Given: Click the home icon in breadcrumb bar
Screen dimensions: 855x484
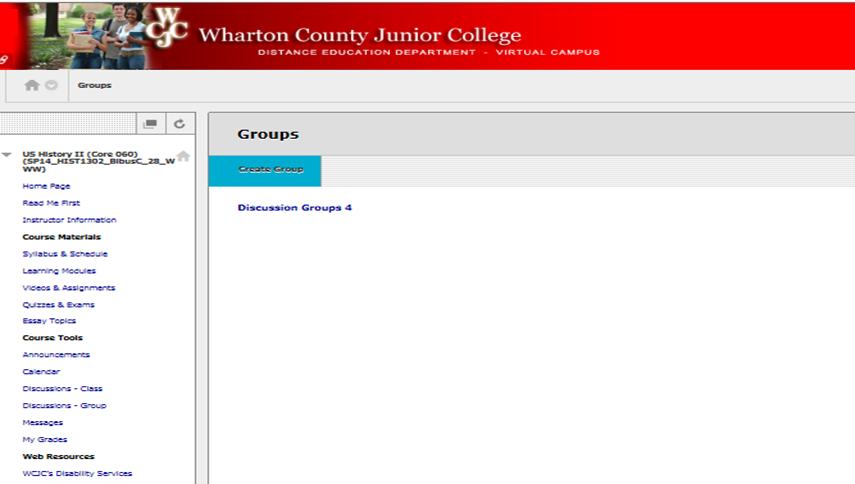Looking at the screenshot, I should [32, 85].
